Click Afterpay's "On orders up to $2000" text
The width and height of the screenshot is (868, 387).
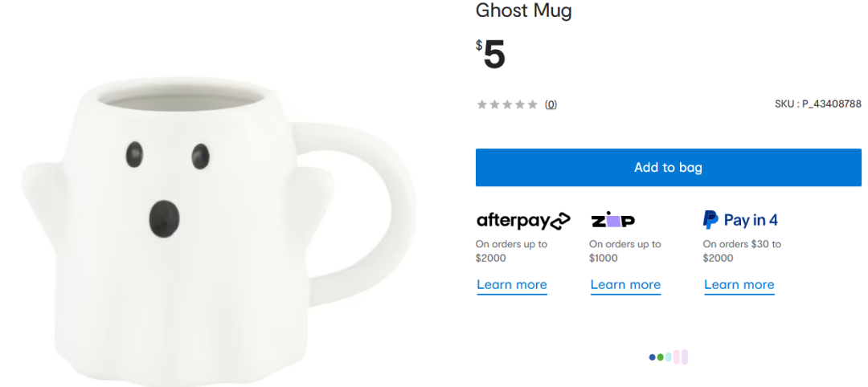[x=511, y=251]
